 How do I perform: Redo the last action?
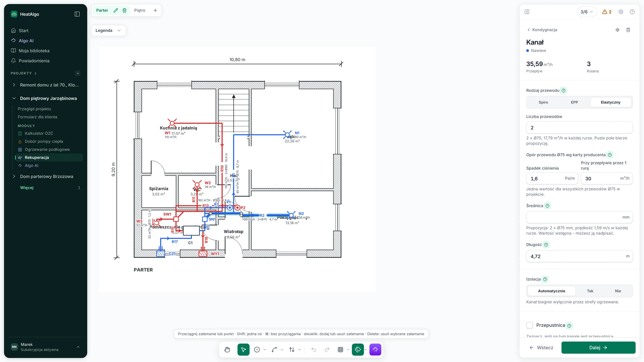click(x=327, y=350)
